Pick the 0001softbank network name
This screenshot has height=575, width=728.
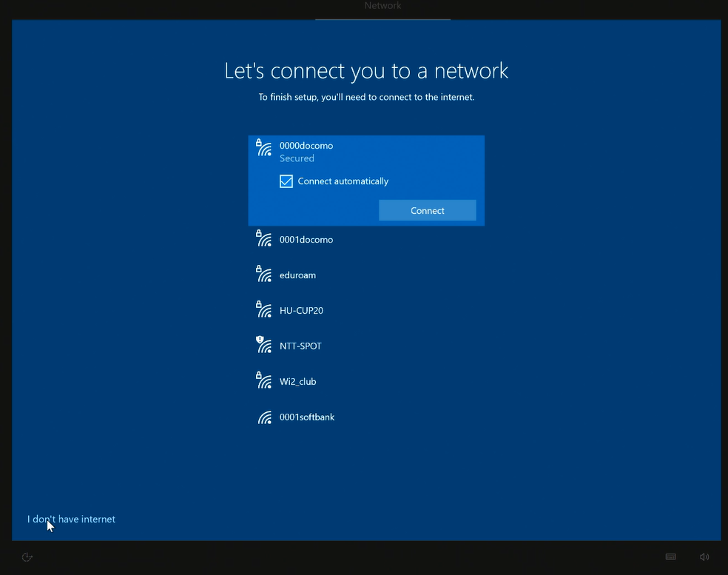tap(307, 417)
